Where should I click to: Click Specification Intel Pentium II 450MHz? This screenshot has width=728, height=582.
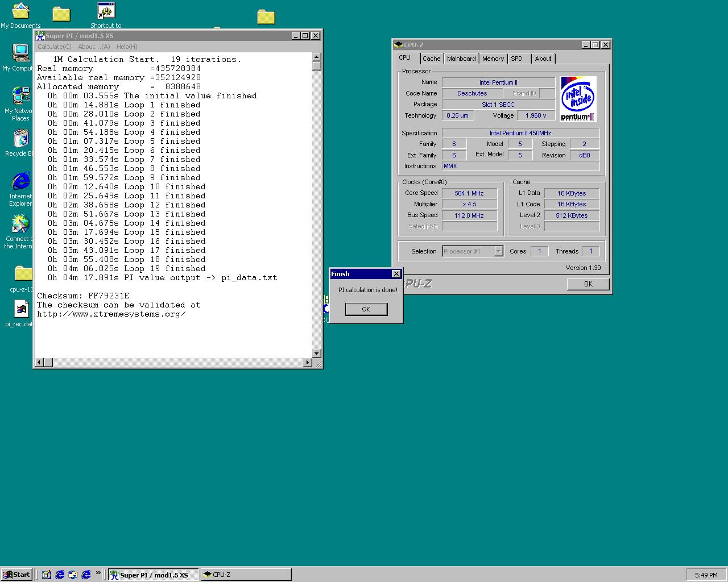coord(520,133)
